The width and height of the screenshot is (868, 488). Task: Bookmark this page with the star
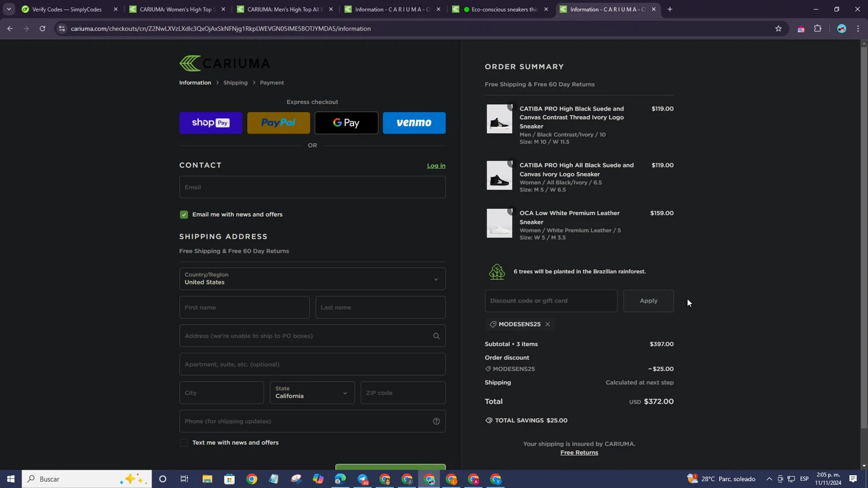point(778,28)
